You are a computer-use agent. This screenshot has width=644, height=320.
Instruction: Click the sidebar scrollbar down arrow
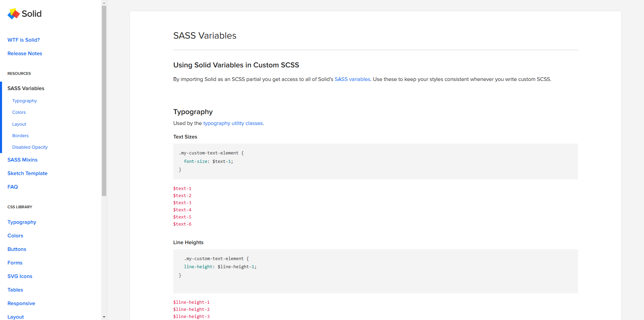coord(104,317)
